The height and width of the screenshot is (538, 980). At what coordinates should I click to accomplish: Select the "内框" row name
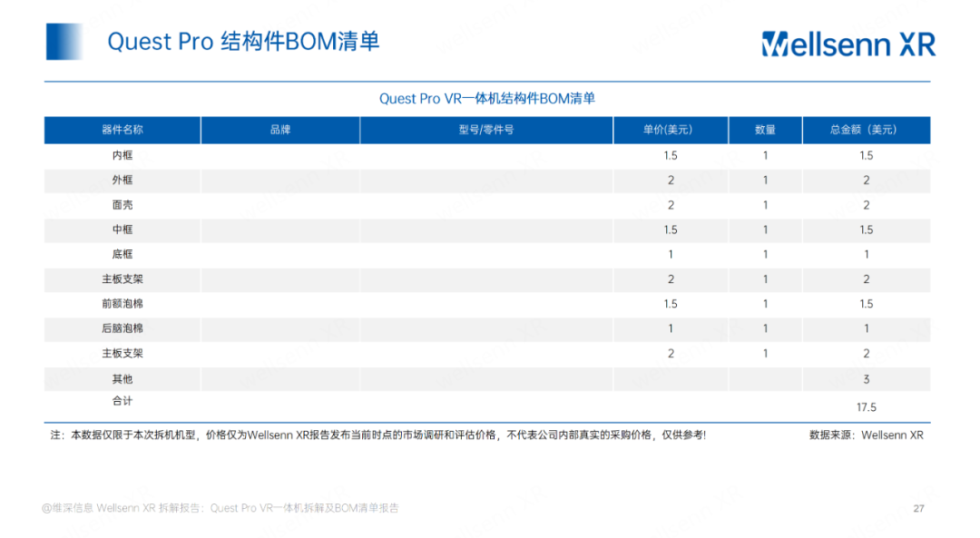[122, 155]
